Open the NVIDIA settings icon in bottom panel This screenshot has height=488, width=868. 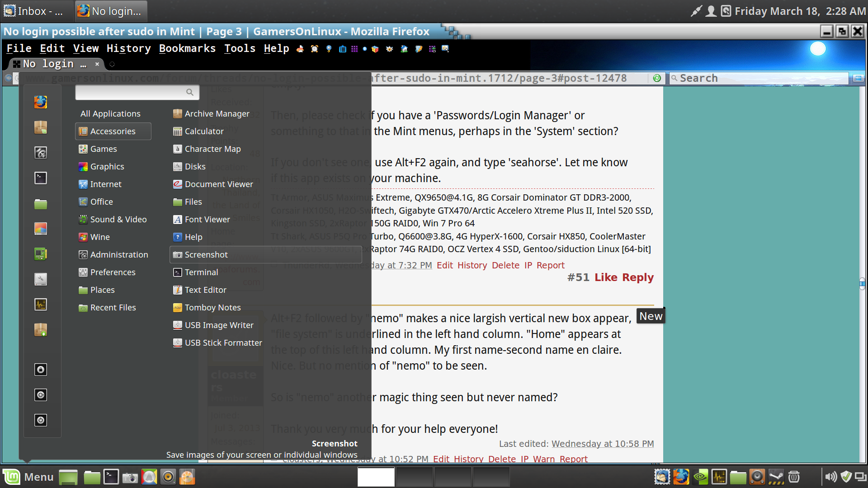pyautogui.click(x=700, y=477)
